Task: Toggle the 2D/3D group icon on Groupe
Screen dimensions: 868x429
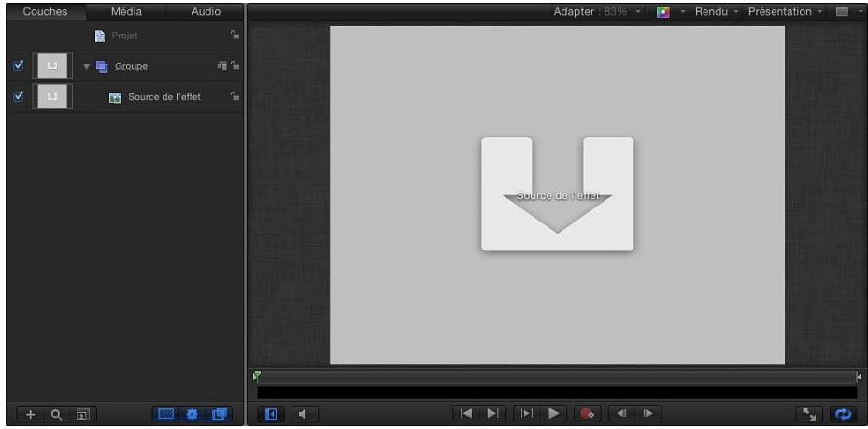Action: [222, 65]
